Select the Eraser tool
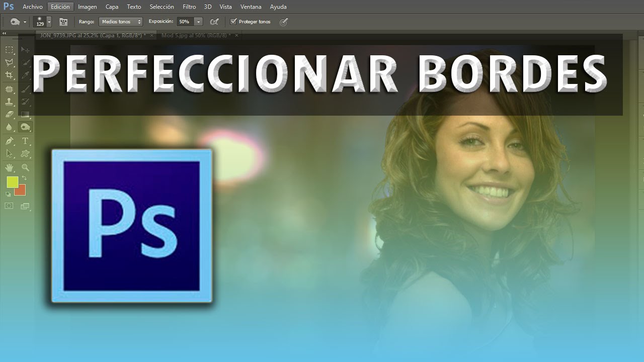Image resolution: width=644 pixels, height=362 pixels. point(10,115)
